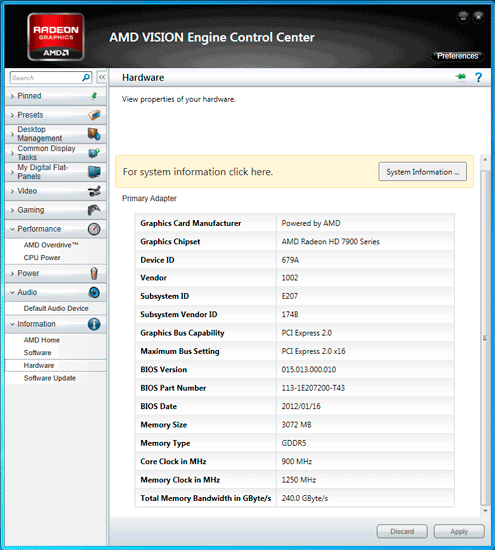Click the Apply button
The image size is (495, 550).
coord(459,531)
